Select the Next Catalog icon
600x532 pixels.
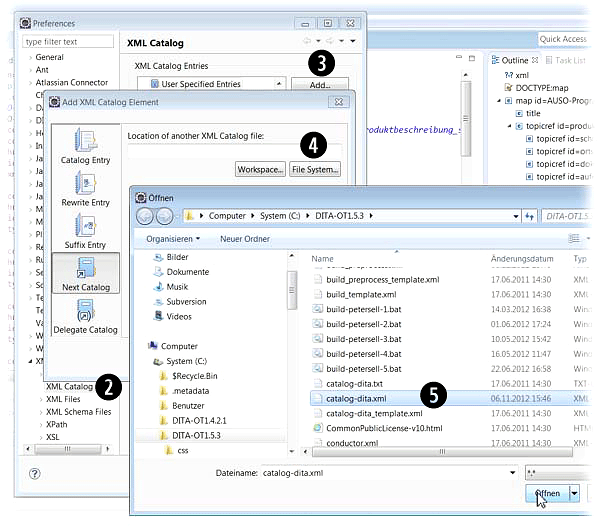[x=86, y=268]
